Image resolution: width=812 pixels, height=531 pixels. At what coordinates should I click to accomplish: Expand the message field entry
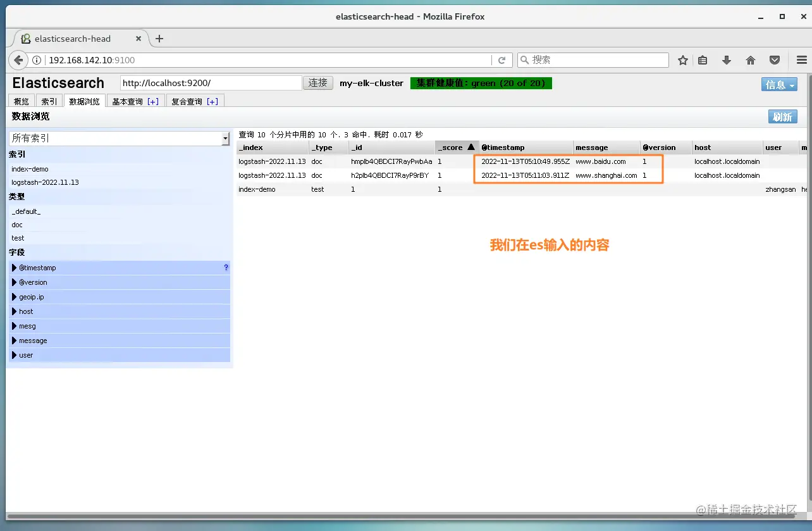pos(14,340)
